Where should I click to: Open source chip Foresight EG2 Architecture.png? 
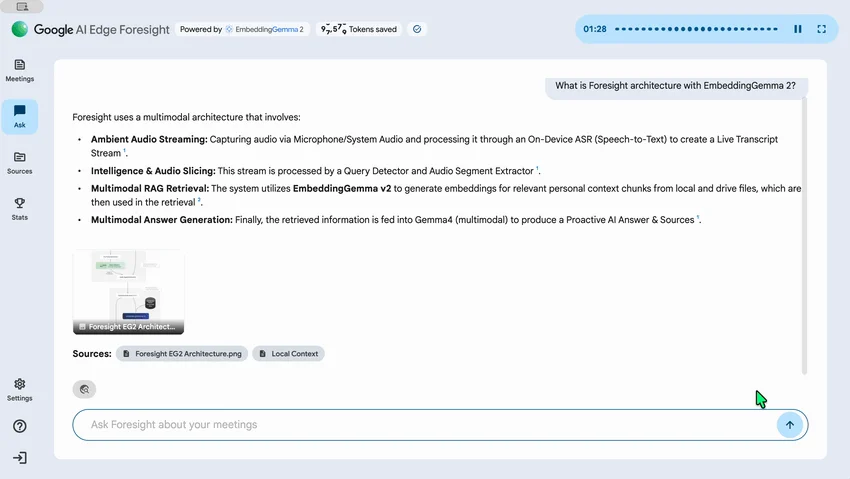pyautogui.click(x=182, y=354)
